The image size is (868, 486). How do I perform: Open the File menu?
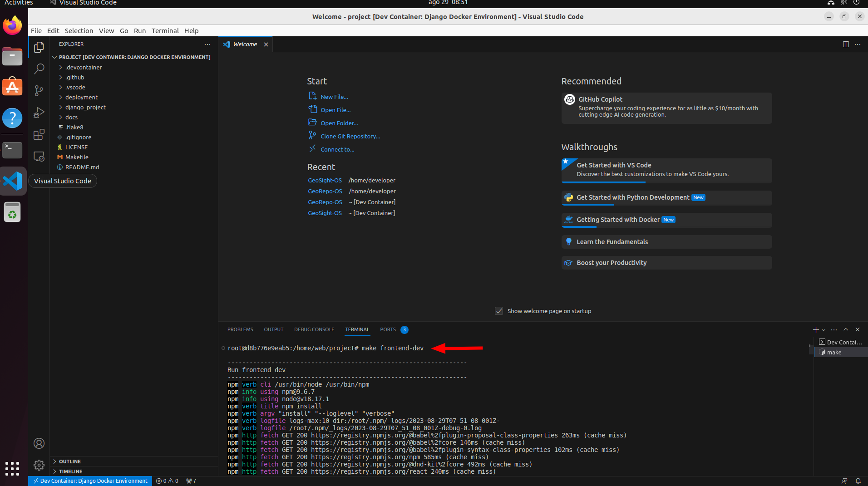[36, 31]
